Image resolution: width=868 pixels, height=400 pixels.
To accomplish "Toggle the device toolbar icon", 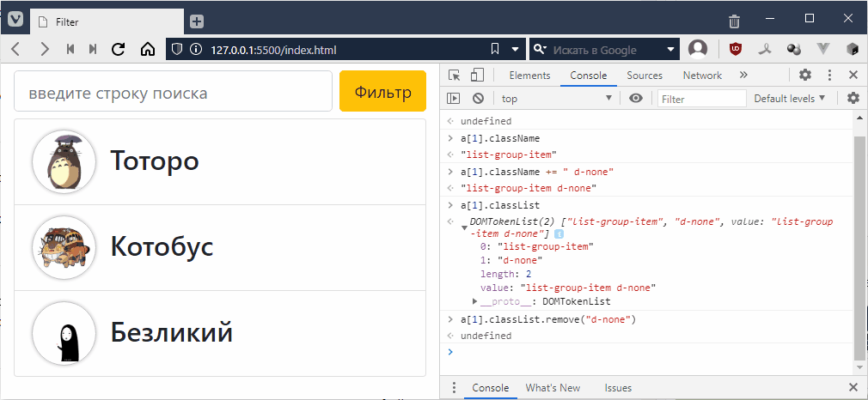I will pyautogui.click(x=477, y=76).
